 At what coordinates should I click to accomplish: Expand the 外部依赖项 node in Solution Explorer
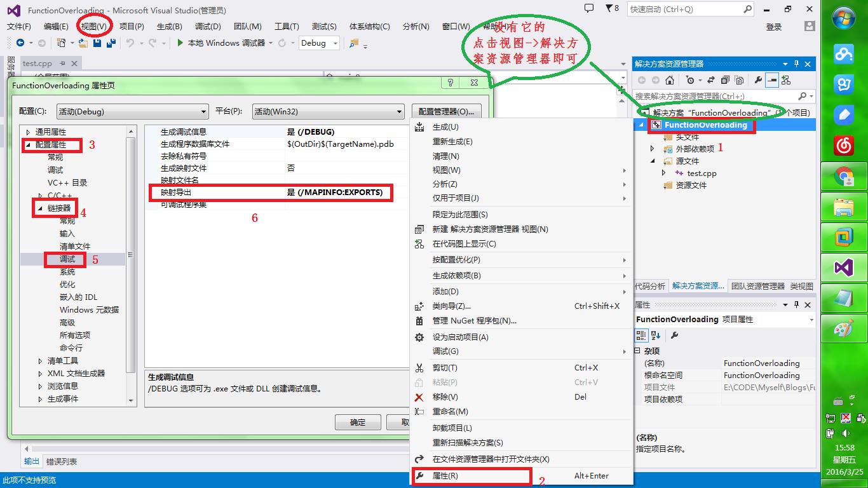point(652,149)
